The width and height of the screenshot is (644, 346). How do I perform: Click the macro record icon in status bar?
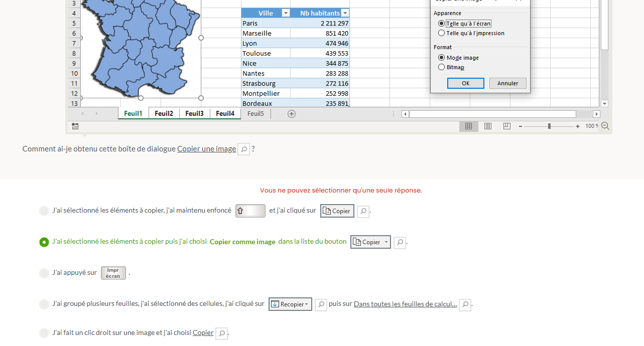click(75, 126)
